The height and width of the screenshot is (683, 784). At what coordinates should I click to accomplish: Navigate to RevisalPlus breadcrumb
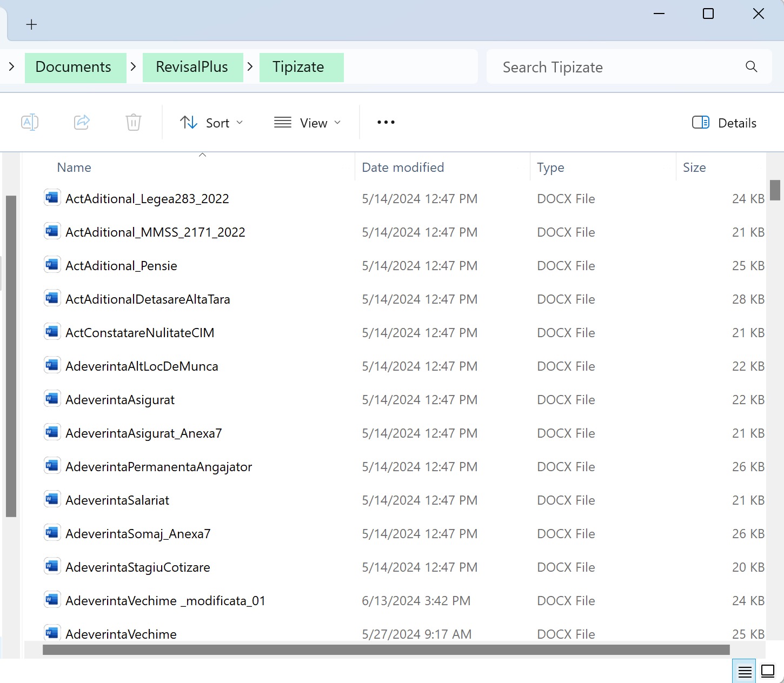coord(192,67)
